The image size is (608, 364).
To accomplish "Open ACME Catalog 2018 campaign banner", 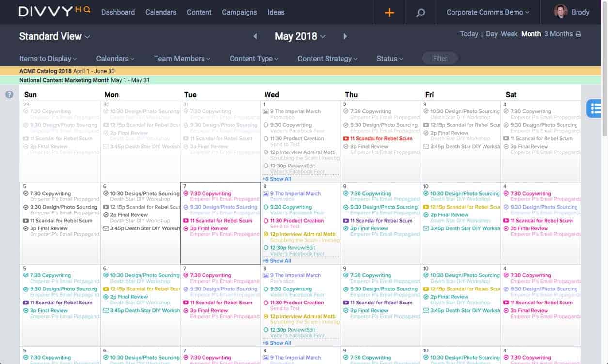I will click(x=300, y=71).
